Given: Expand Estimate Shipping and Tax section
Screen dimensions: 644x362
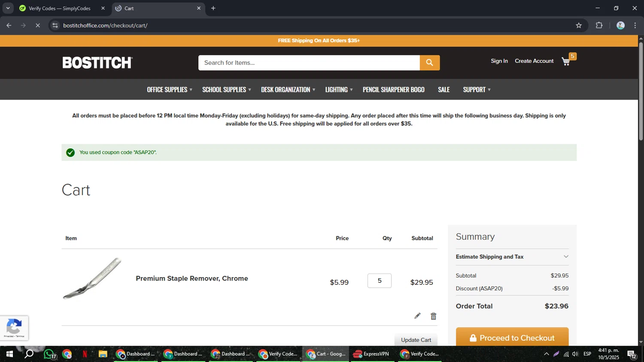Looking at the screenshot, I should [x=512, y=257].
